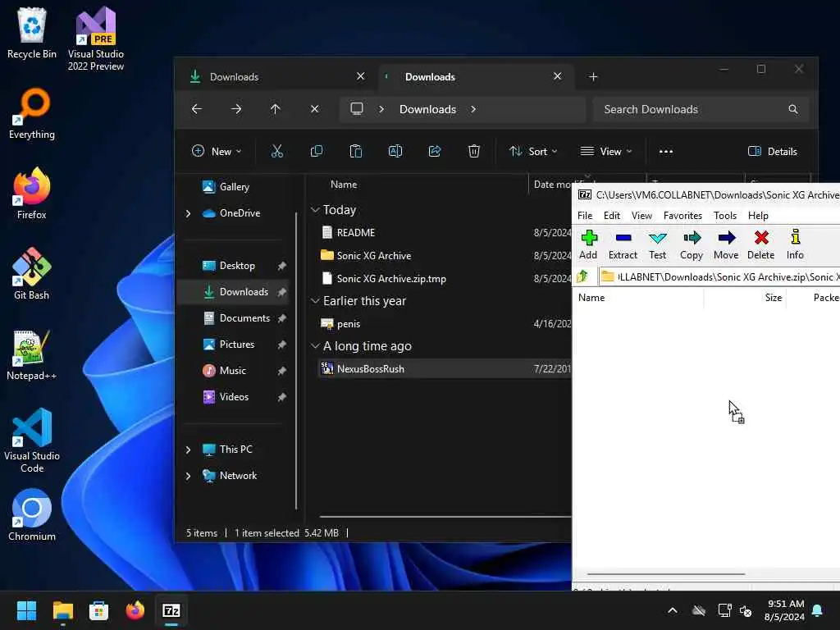
Task: Expand breadcrumb chevron after Downloads
Action: tap(473, 109)
